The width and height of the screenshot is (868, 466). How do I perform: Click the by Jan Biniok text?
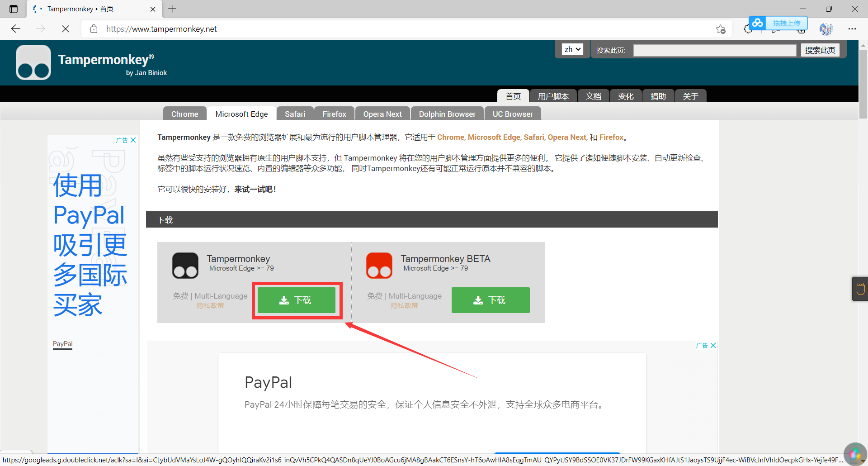146,73
